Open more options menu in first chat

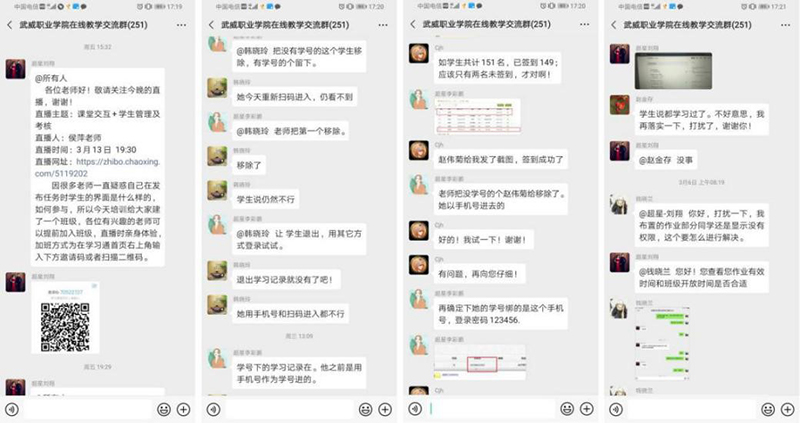pyautogui.click(x=181, y=25)
